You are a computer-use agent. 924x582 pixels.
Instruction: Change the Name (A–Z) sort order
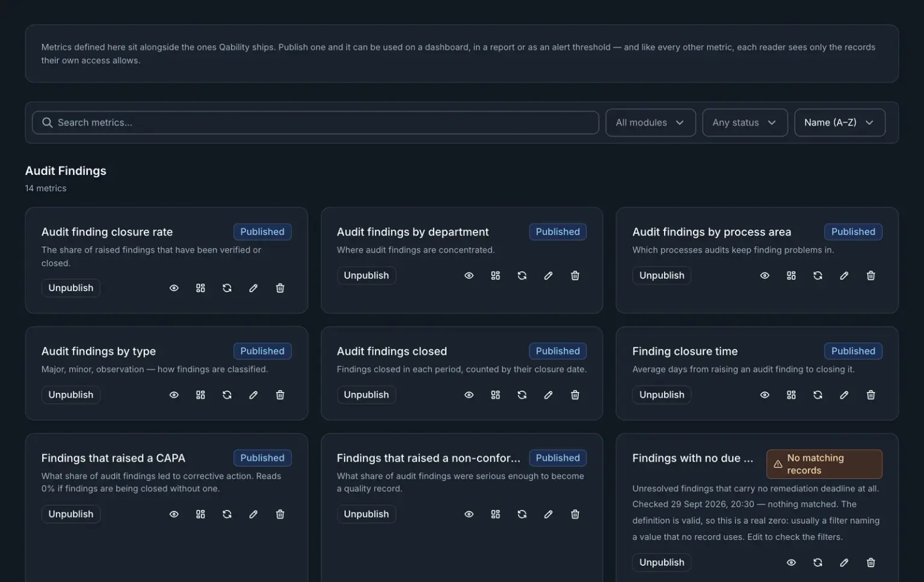click(x=840, y=123)
